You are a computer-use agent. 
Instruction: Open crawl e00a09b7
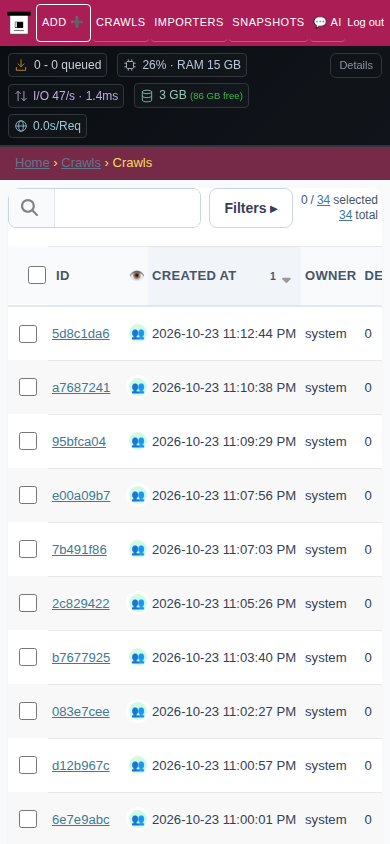[x=81, y=496]
